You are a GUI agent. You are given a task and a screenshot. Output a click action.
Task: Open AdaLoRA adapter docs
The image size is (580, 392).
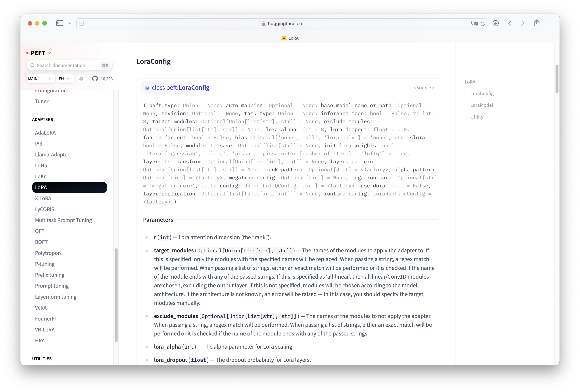pos(45,133)
